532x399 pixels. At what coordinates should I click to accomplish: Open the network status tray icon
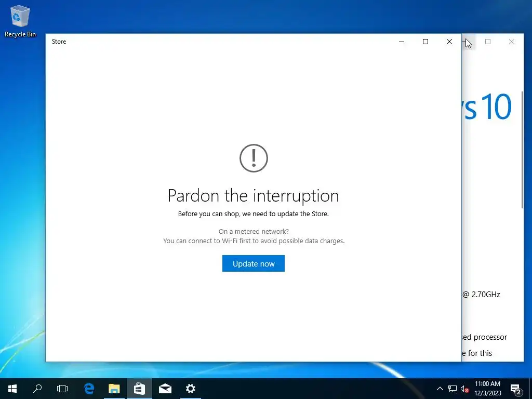[x=453, y=389]
